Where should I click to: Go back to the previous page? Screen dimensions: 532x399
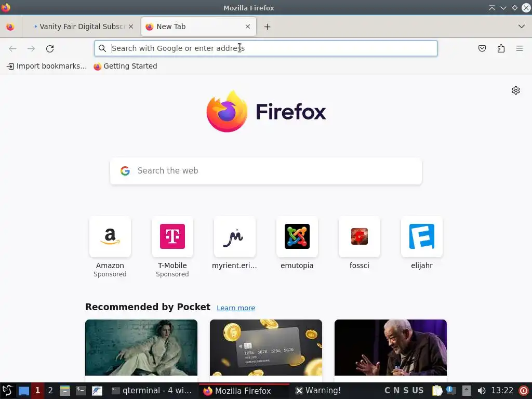point(12,48)
